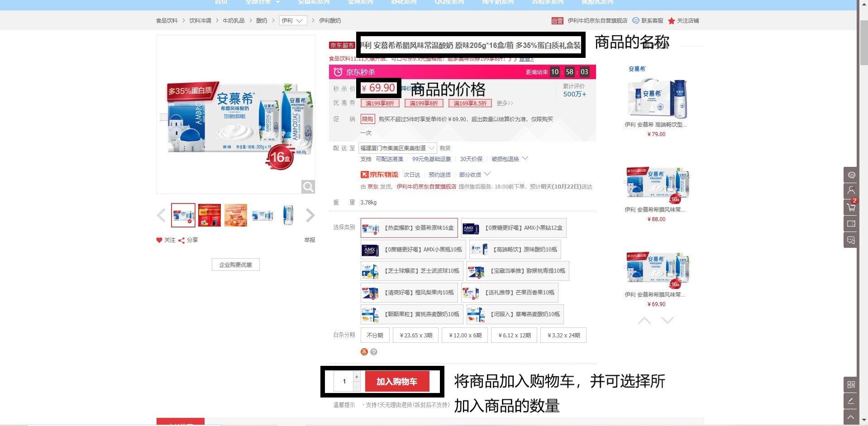Screen dimensions: 868x426
Task: Open customer service from right sidebar face icon
Action: [851, 175]
